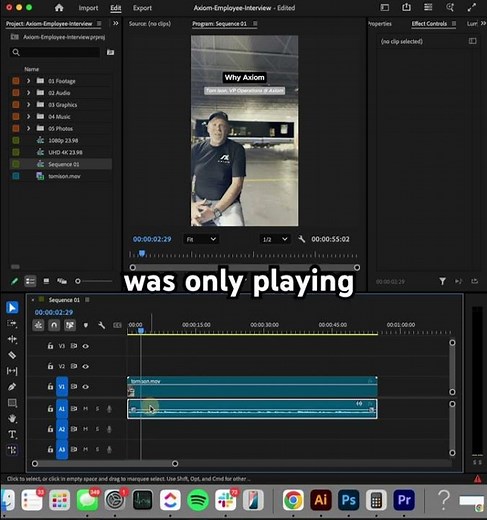The image size is (487, 520).
Task: Open the Source (no clips) panel tab
Action: 150,24
